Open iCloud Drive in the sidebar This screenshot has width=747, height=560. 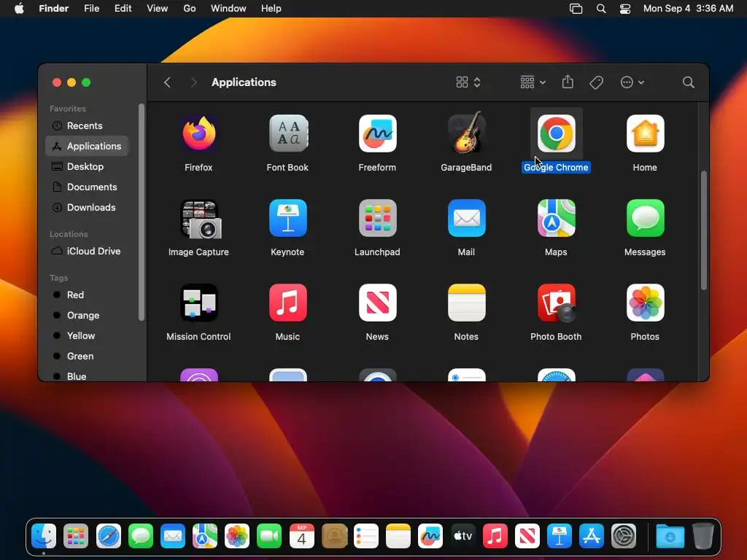click(88, 251)
